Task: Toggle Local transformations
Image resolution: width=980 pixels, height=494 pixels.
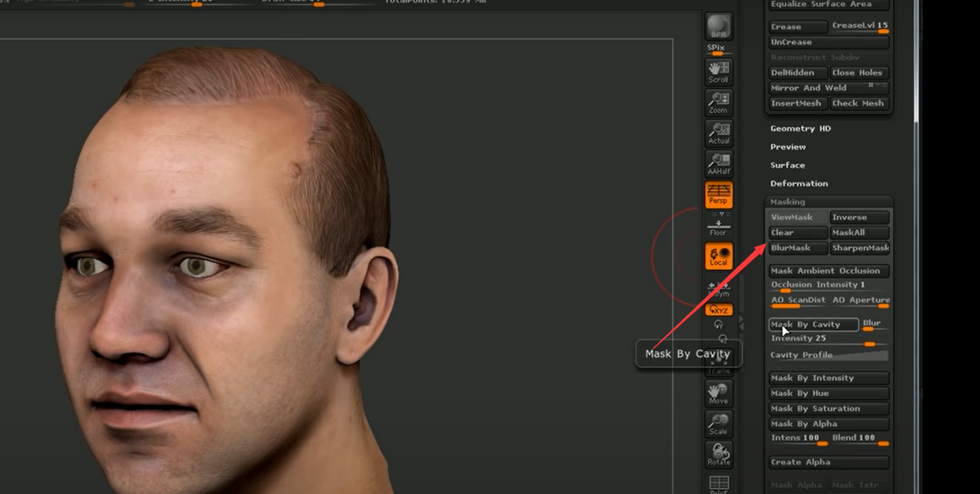Action: click(718, 256)
